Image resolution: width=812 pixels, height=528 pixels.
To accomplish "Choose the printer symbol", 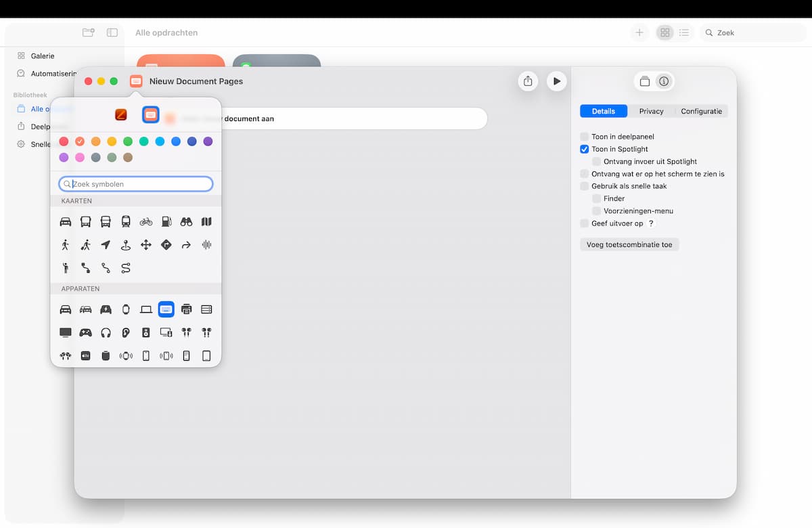I will [186, 309].
